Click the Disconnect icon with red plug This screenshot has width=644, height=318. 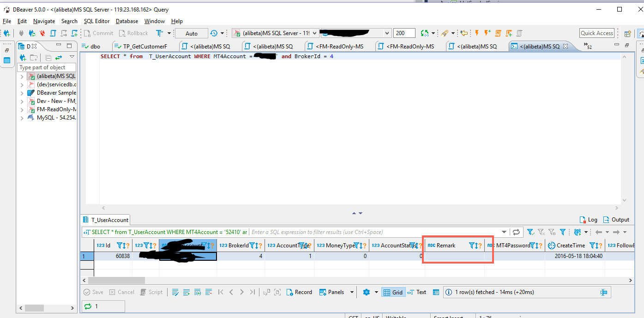pyautogui.click(x=42, y=33)
